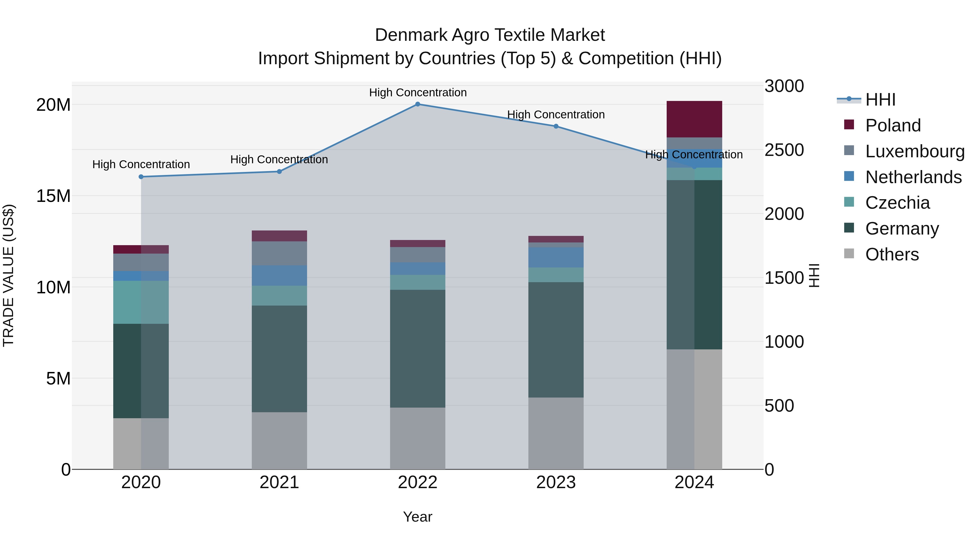Viewport: 980px width, 551px height.
Task: Click the 20M tick on the left axis
Action: tap(54, 104)
